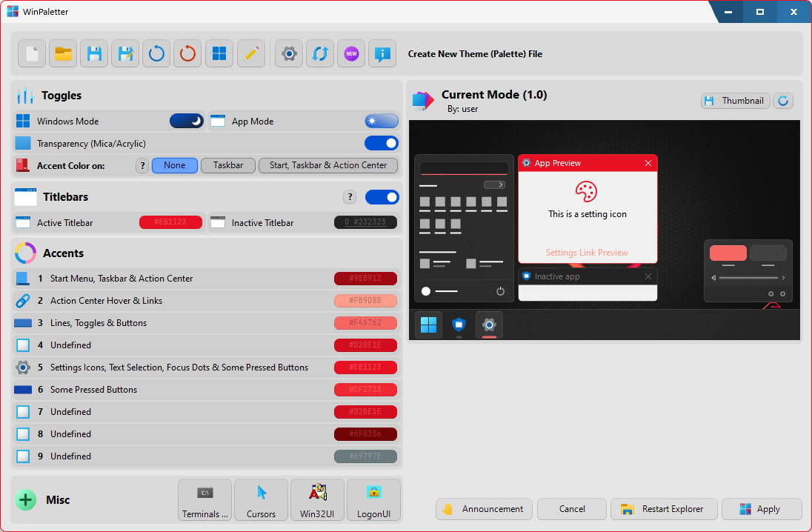Click the purple NEW badge icon

click(351, 54)
